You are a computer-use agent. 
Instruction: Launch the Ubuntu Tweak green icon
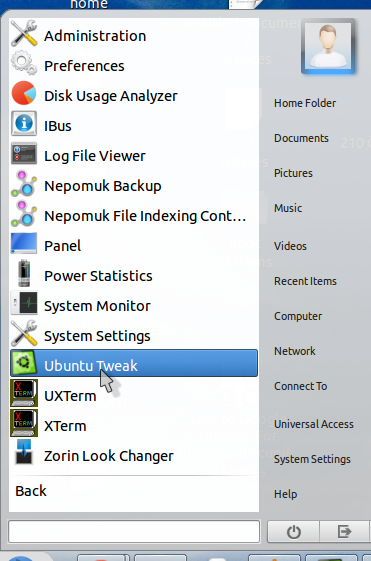pos(24,363)
